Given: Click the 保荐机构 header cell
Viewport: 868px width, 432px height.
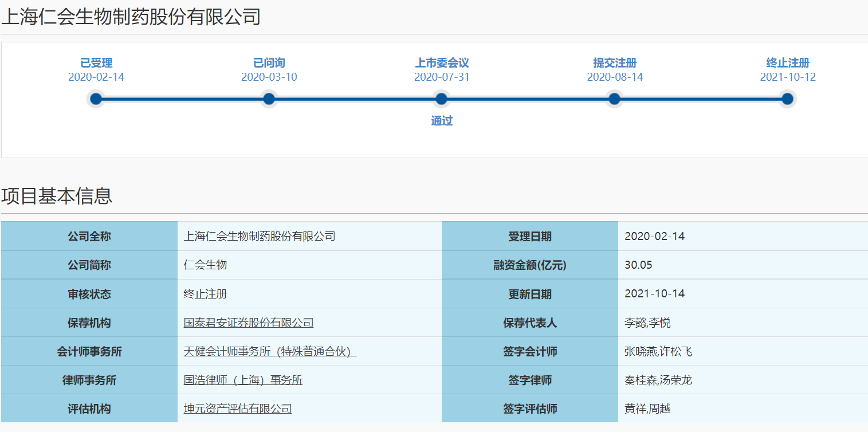Looking at the screenshot, I should click(89, 322).
